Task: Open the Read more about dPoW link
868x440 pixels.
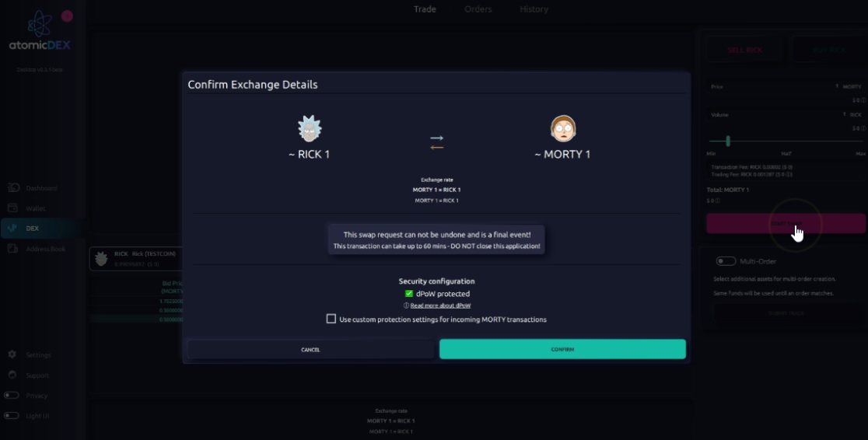Action: tap(441, 306)
